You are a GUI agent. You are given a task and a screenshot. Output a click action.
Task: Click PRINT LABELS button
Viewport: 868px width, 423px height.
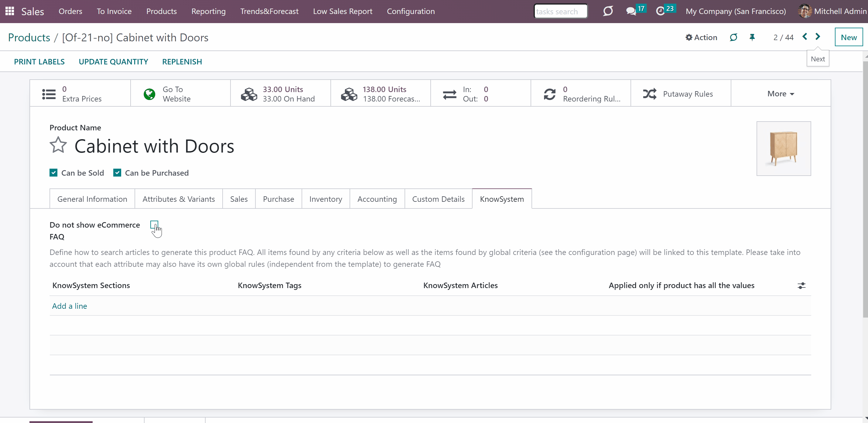(39, 62)
